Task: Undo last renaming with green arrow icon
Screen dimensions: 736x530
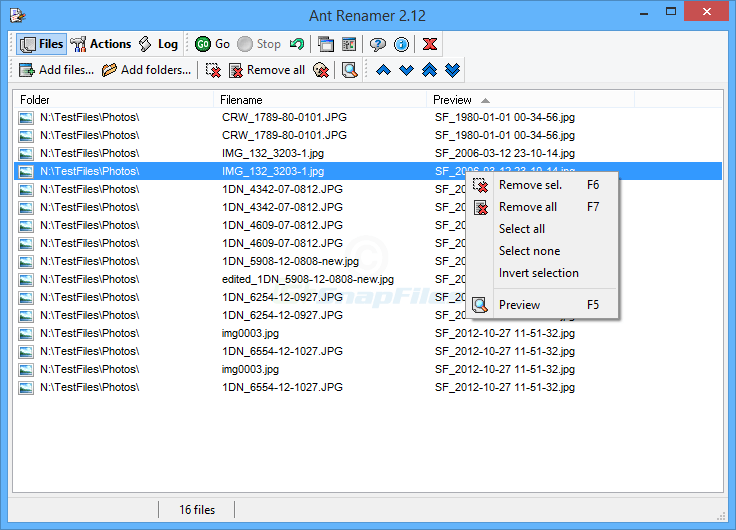Action: pyautogui.click(x=297, y=44)
